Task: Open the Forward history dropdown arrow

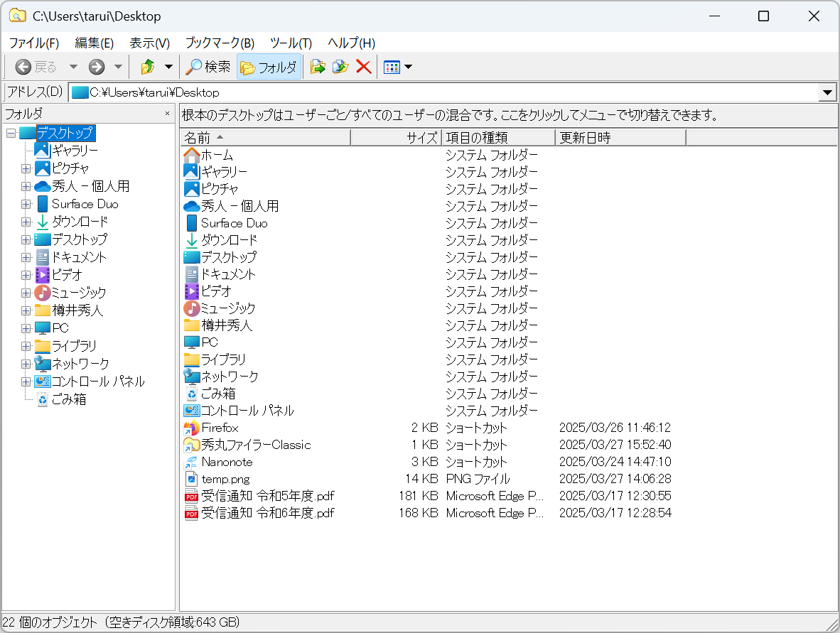Action: coord(119,67)
